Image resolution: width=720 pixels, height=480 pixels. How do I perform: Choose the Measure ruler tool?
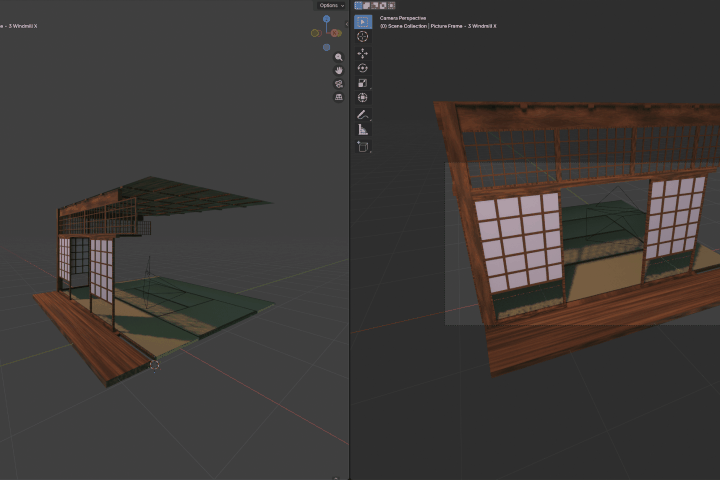pyautogui.click(x=363, y=130)
